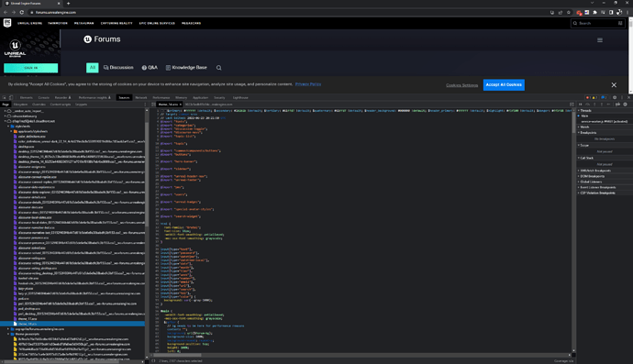633x364 pixels.
Task: Open the forum hamburger menu
Action: (x=600, y=40)
